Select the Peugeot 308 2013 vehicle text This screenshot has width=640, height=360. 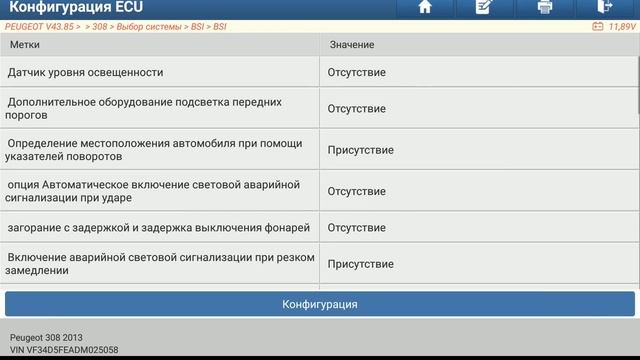pos(46,338)
